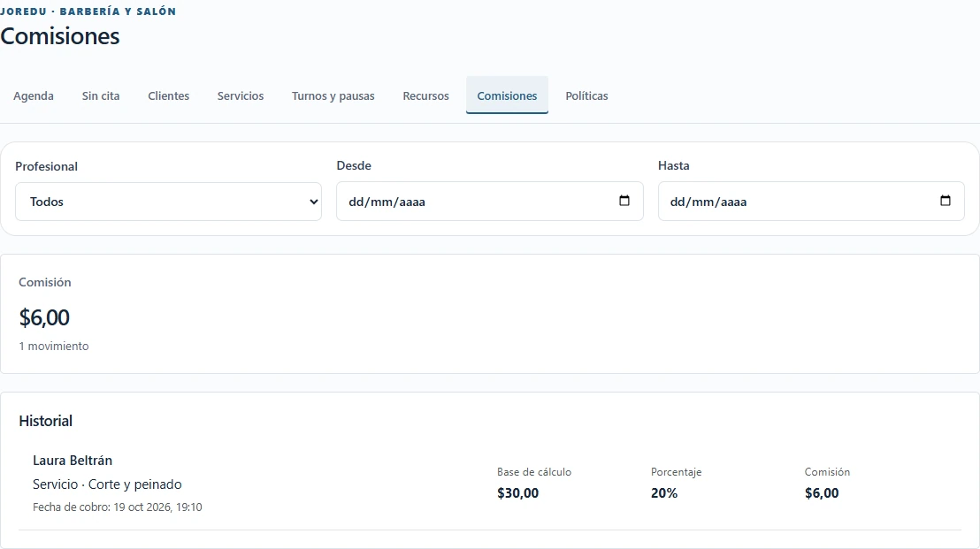The height and width of the screenshot is (549, 980).
Task: Focus the Hasta date input field
Action: pos(811,201)
